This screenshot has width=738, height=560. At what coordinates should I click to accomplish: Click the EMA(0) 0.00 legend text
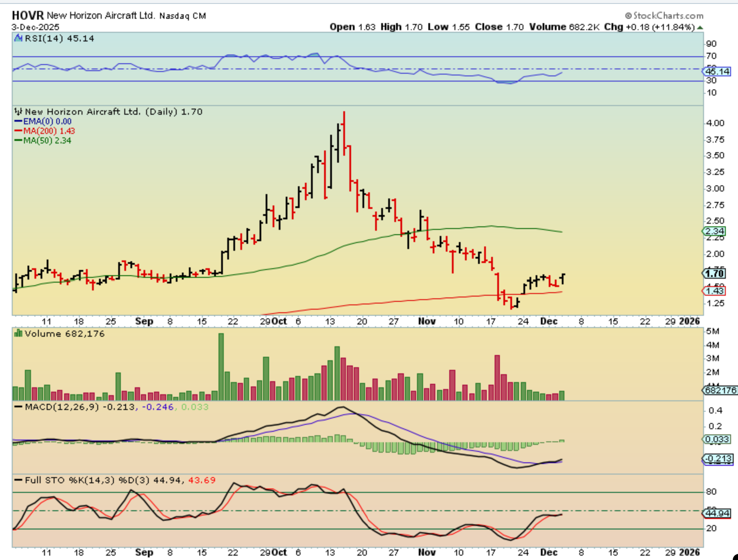48,122
